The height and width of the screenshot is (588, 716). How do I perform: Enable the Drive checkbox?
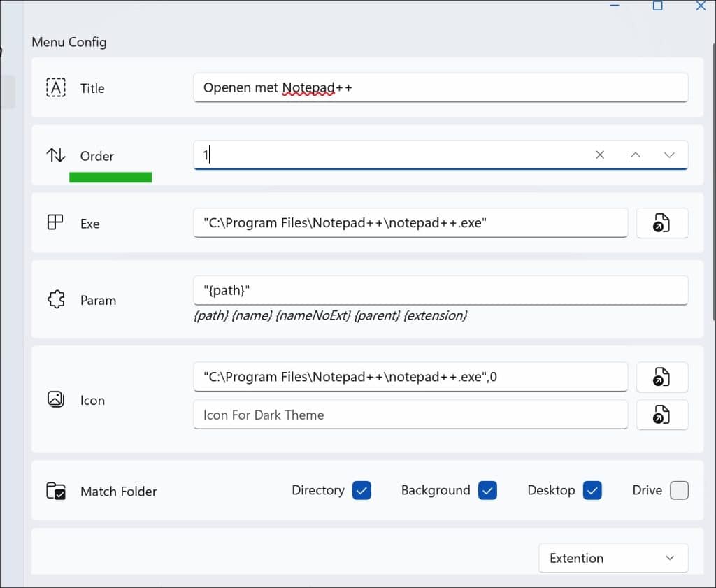click(679, 491)
